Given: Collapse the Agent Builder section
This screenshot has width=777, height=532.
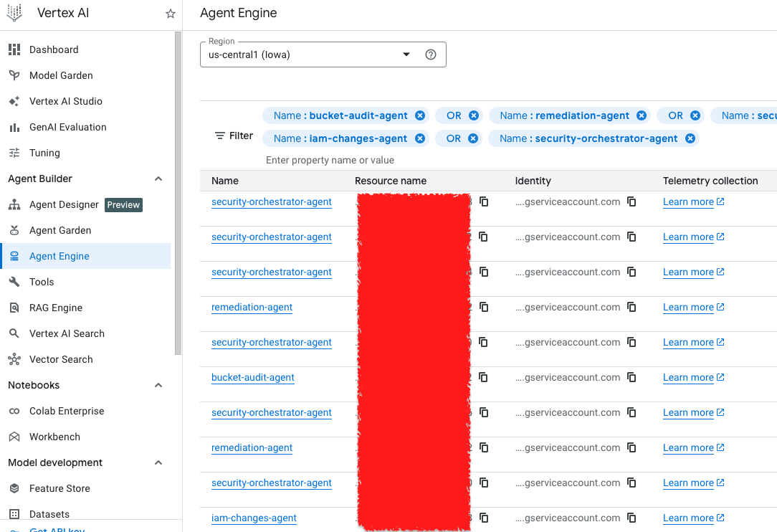Looking at the screenshot, I should [158, 179].
